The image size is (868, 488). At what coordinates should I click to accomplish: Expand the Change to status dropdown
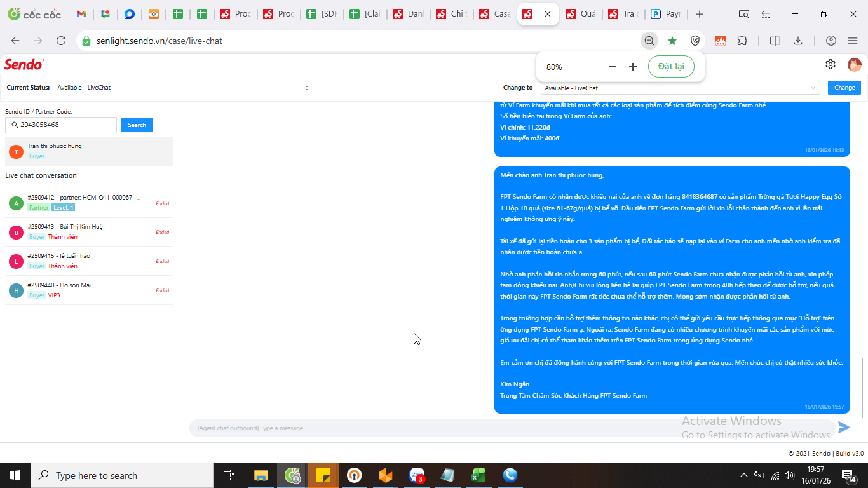[680, 88]
